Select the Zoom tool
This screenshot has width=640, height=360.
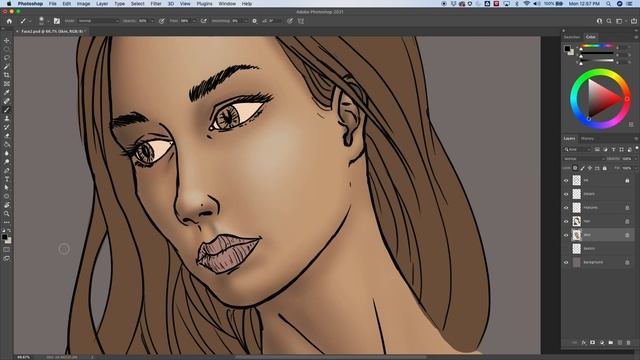coord(7,213)
